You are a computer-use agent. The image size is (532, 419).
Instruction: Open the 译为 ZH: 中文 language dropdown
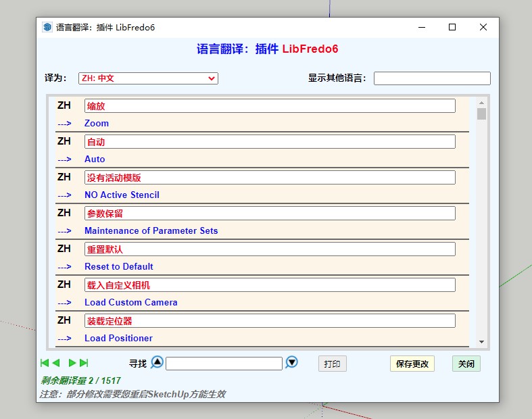(148, 78)
